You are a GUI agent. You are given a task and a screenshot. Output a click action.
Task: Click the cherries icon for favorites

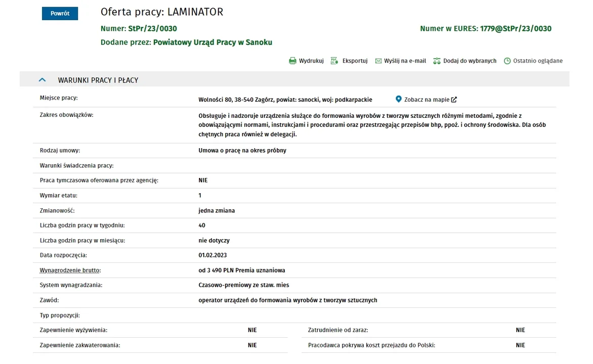[x=437, y=61]
